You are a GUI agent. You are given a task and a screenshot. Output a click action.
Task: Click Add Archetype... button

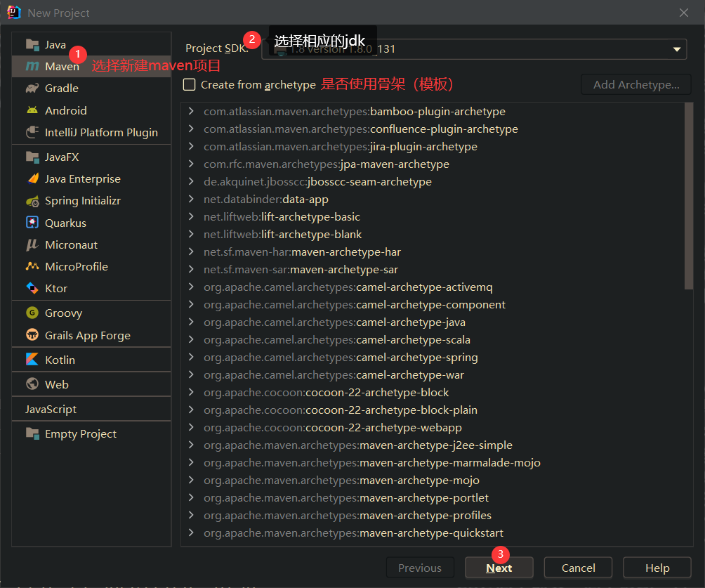[636, 84]
